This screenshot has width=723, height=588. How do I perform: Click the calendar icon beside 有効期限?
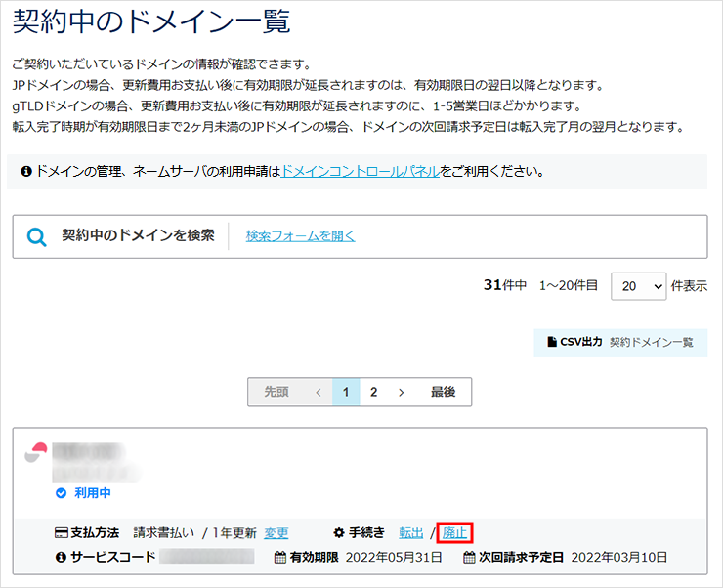[279, 558]
